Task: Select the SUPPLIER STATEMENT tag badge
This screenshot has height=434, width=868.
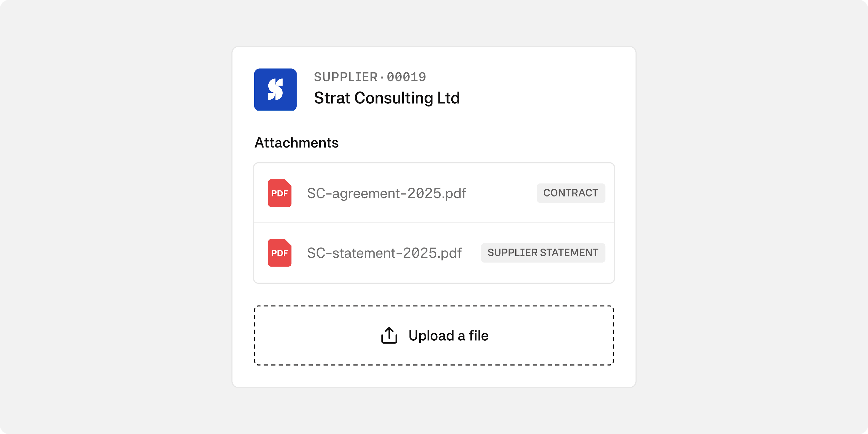Action: point(543,253)
